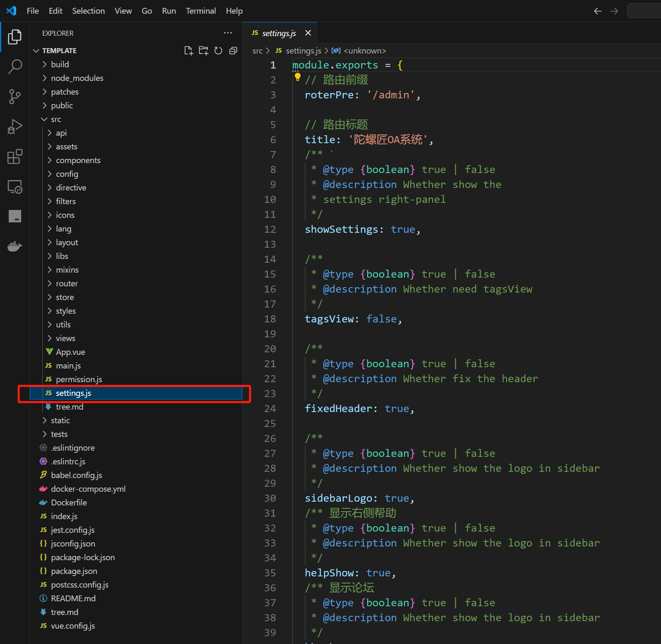Open the Remote Explorer view

point(15,187)
